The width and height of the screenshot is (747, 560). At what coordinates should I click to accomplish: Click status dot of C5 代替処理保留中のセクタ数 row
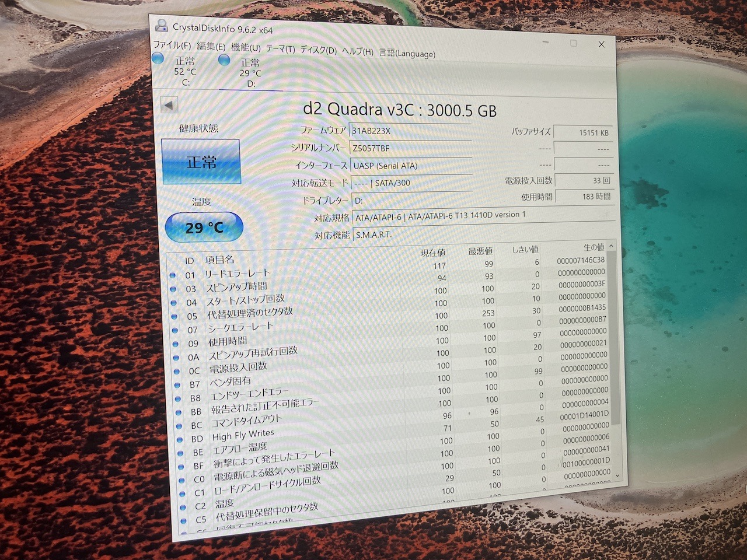click(x=183, y=520)
